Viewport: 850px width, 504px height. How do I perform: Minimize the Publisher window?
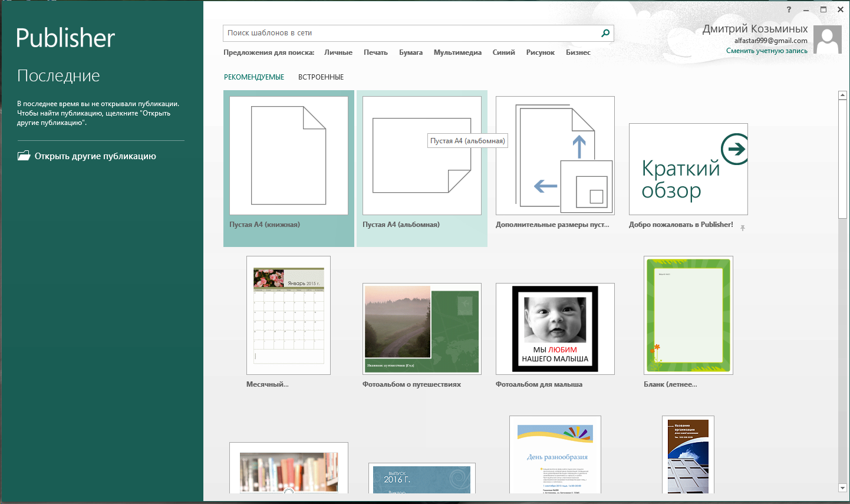[806, 9]
